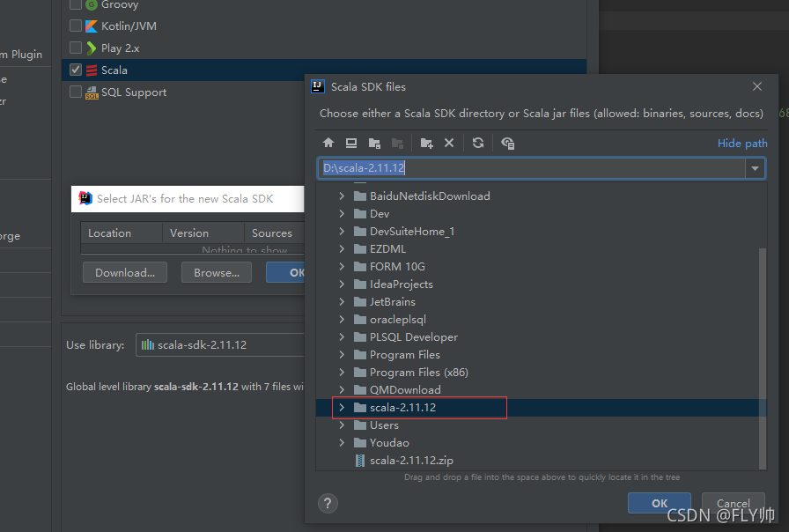The width and height of the screenshot is (789, 532).
Task: Expand the PLSQL Developer folder arrow
Action: [342, 337]
